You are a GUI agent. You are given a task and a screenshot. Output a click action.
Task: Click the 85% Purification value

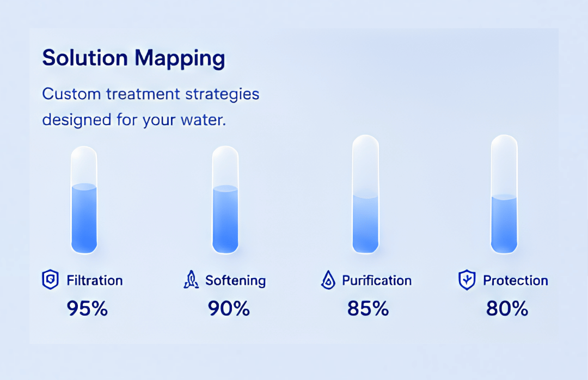click(x=368, y=309)
